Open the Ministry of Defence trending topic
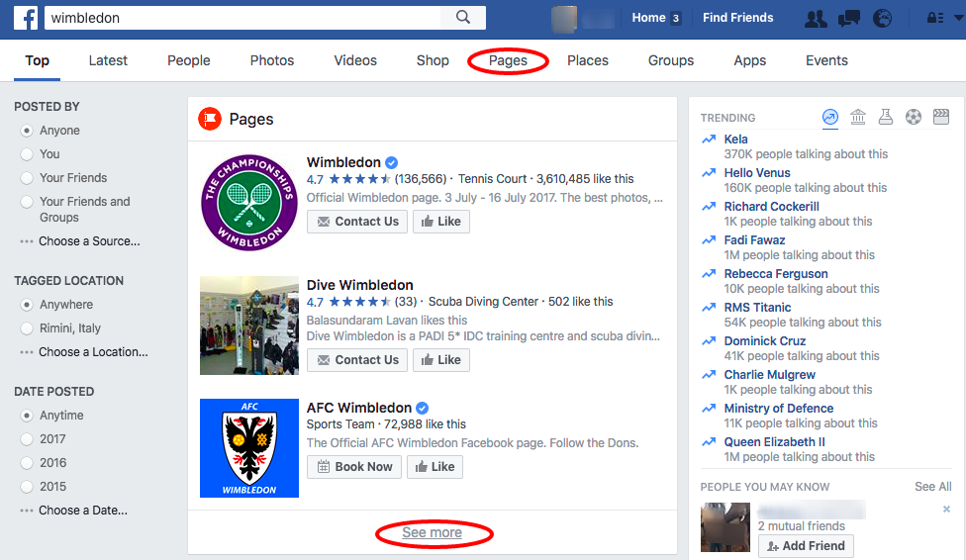 (779, 409)
